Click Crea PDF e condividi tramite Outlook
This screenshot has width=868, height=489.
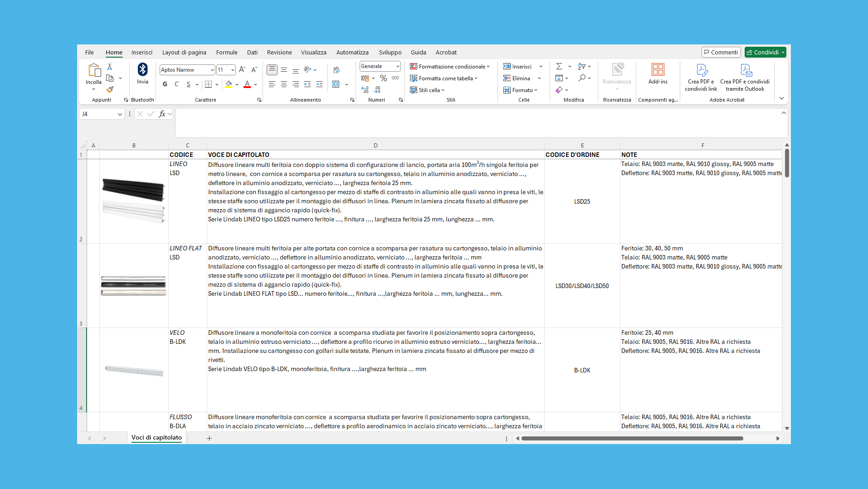coord(745,78)
